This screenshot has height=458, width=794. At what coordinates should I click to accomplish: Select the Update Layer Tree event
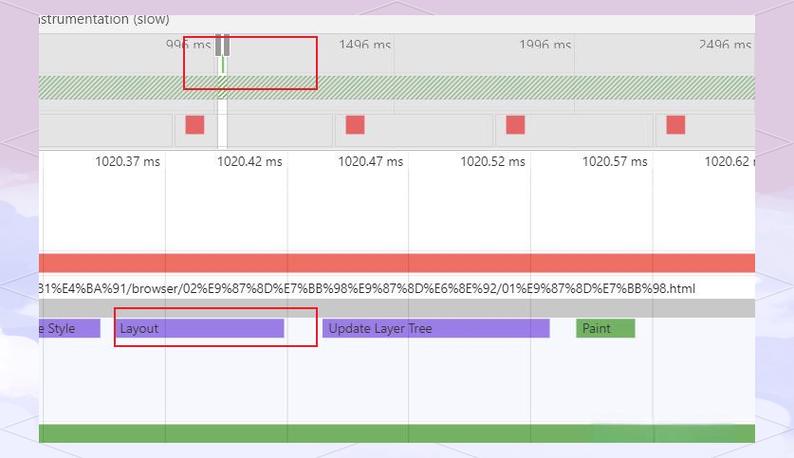[435, 328]
